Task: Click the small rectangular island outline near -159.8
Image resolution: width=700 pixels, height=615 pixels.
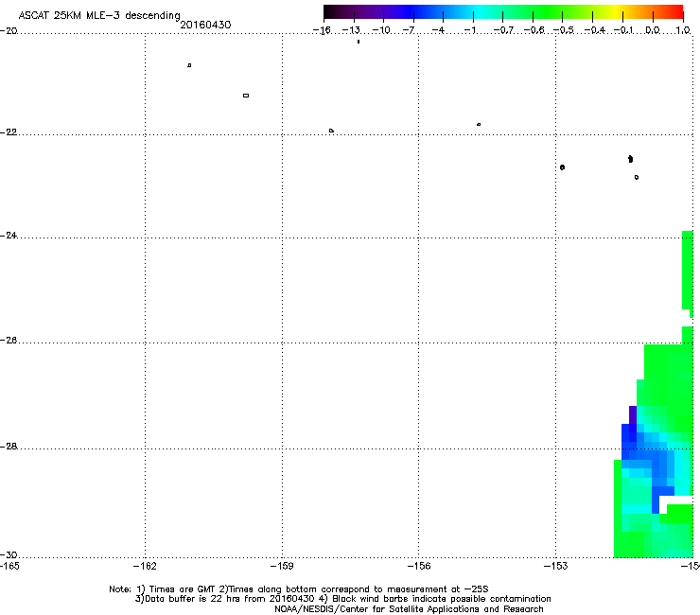Action: point(246,96)
